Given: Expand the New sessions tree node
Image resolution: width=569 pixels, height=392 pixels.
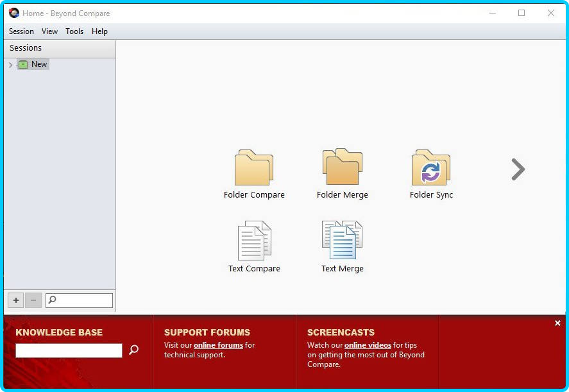Looking at the screenshot, I should (x=10, y=65).
